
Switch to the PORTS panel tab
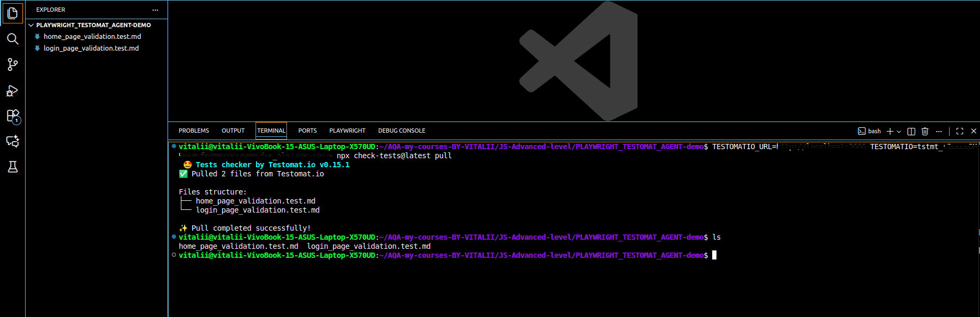(x=307, y=131)
